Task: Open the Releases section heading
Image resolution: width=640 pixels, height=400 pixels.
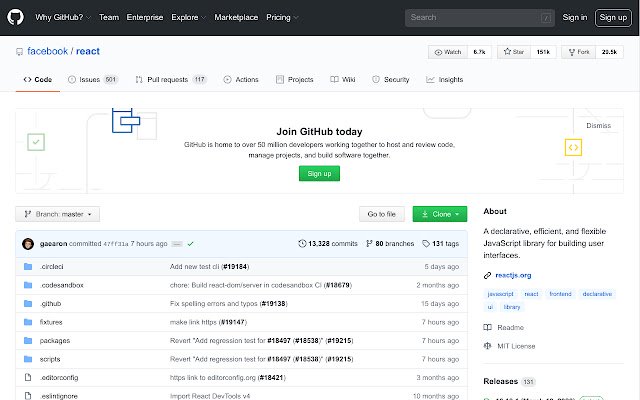Action: coord(500,381)
